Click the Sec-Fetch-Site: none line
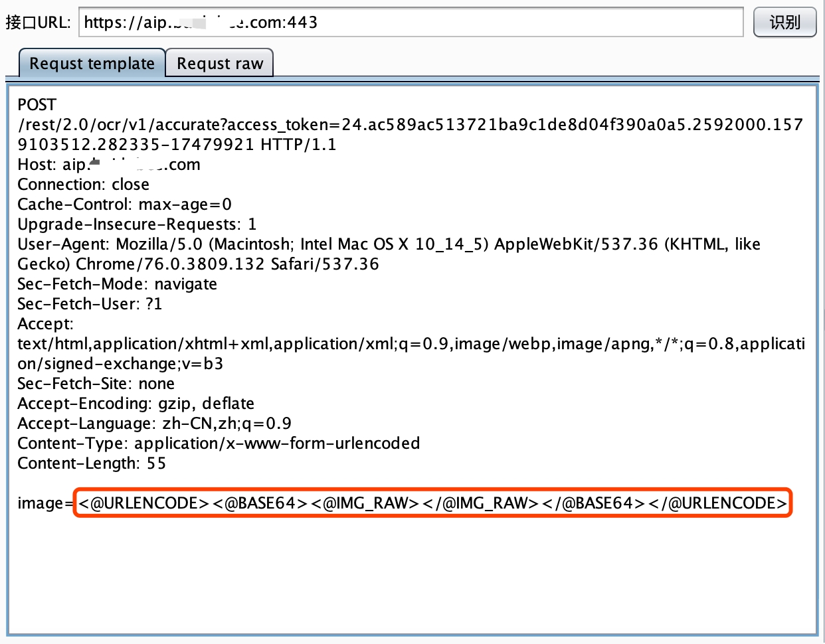This screenshot has height=644, width=825. 96,384
